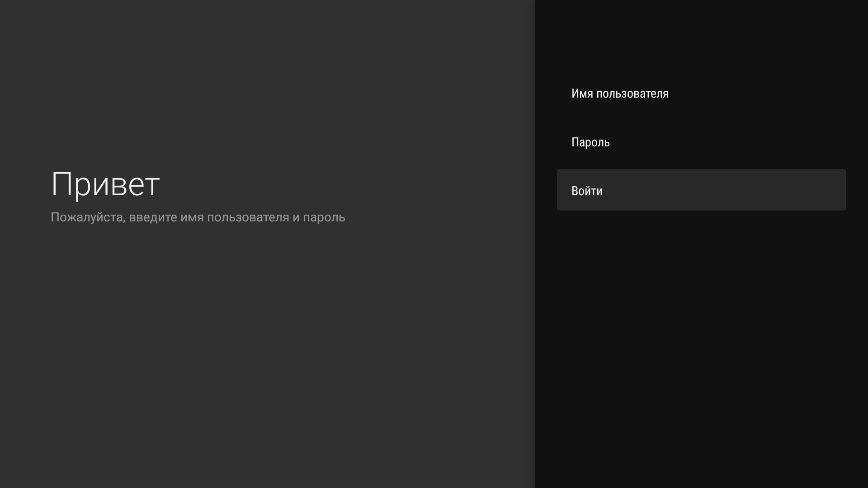
Task: Select the Пароль field
Action: click(x=701, y=142)
